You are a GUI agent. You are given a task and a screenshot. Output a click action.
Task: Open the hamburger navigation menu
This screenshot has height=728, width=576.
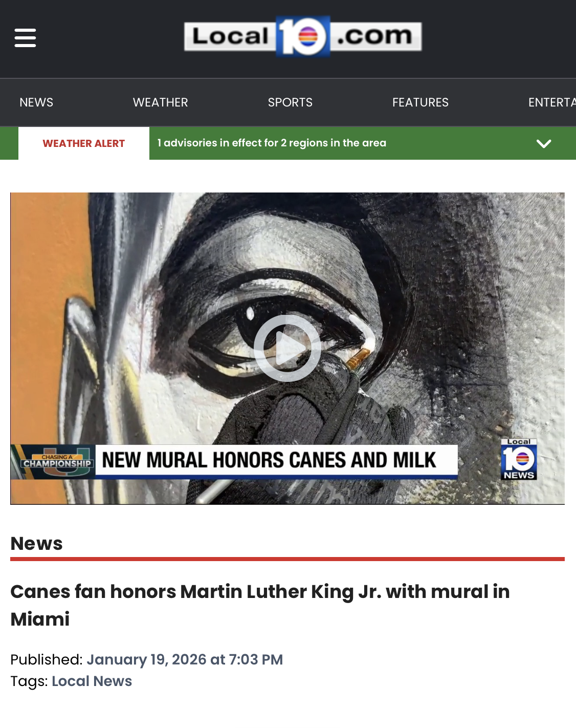click(25, 38)
